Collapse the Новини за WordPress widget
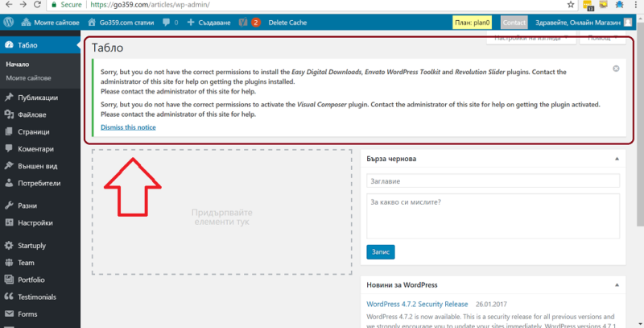Viewport: 644px width, 328px height. 617,284
